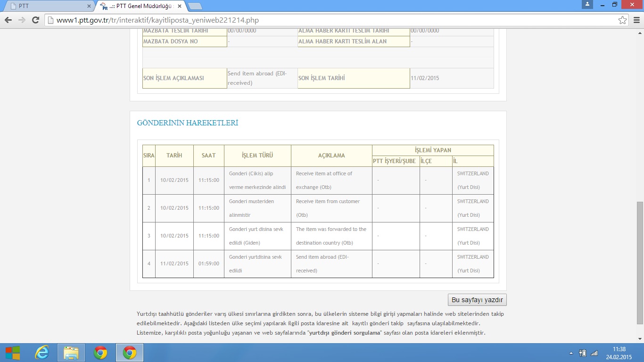
Task: Select SON İŞLEM TARİHİ label
Action: (x=322, y=78)
